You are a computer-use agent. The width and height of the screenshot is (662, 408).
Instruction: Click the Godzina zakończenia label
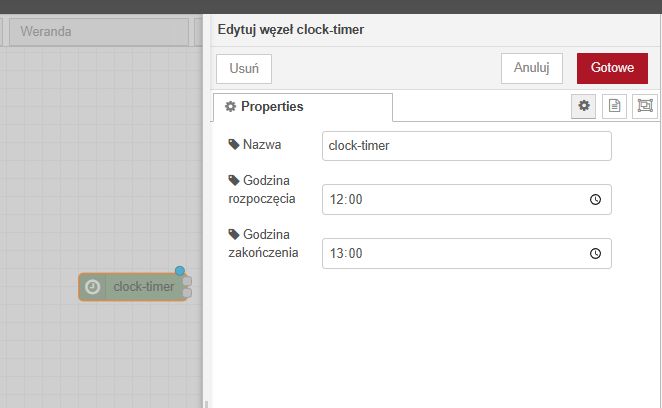click(x=263, y=243)
